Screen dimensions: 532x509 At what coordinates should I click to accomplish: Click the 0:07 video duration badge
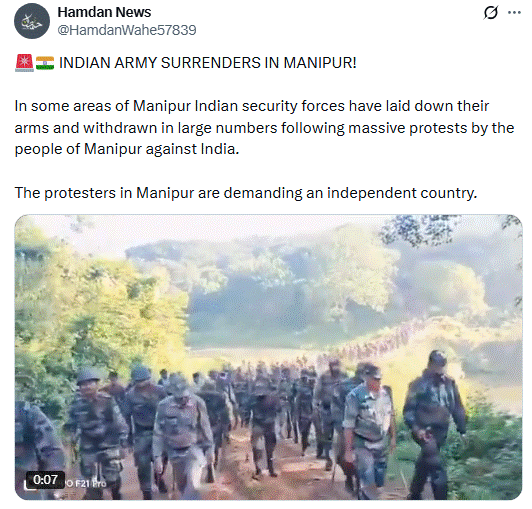pyautogui.click(x=45, y=480)
